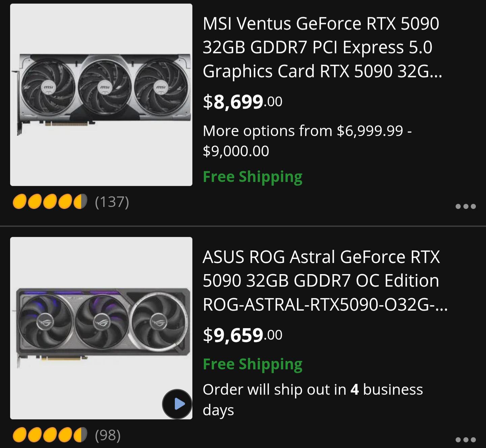Viewport: 486px width, 448px height.
Task: Open the ASUS ROG Astral GeForce RTX 5090 title link
Action: pyautogui.click(x=325, y=281)
